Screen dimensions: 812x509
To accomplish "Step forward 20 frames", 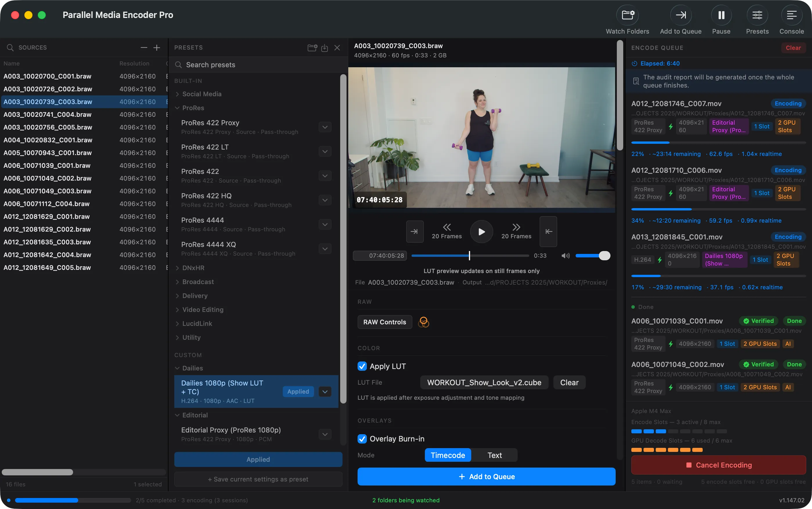I will click(516, 231).
